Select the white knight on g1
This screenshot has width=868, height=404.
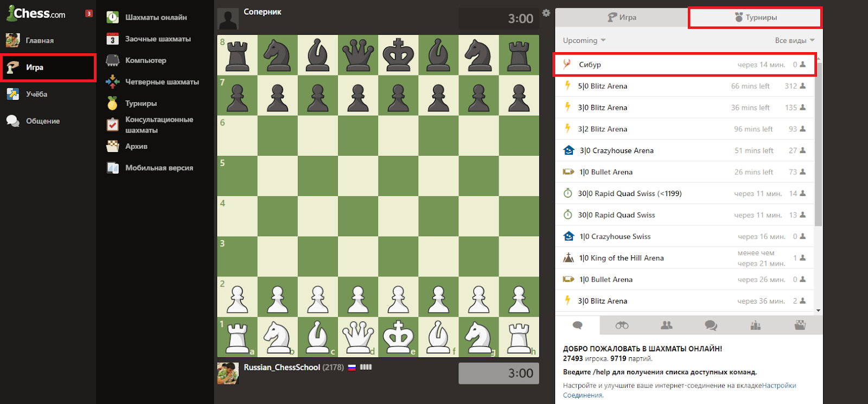click(478, 337)
